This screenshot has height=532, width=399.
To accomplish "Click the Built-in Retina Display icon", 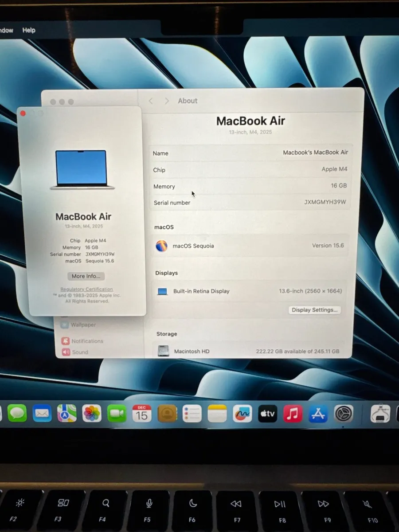I will click(162, 291).
